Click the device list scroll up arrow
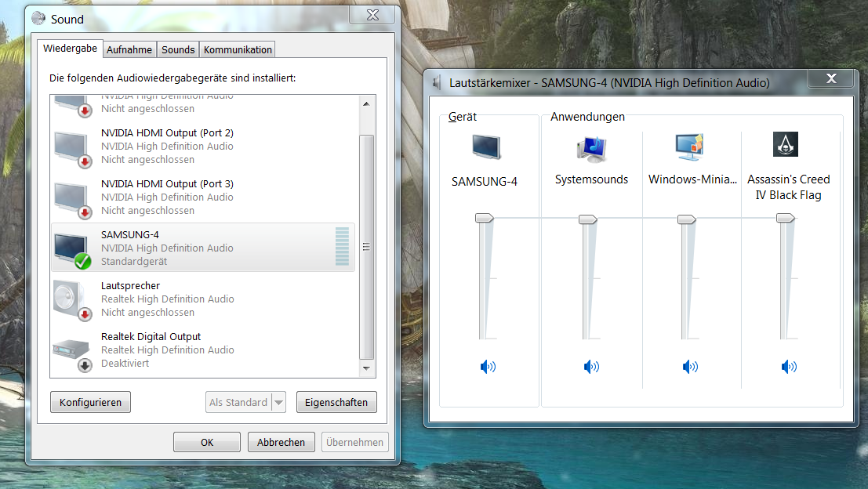This screenshot has width=868, height=489. [x=366, y=104]
